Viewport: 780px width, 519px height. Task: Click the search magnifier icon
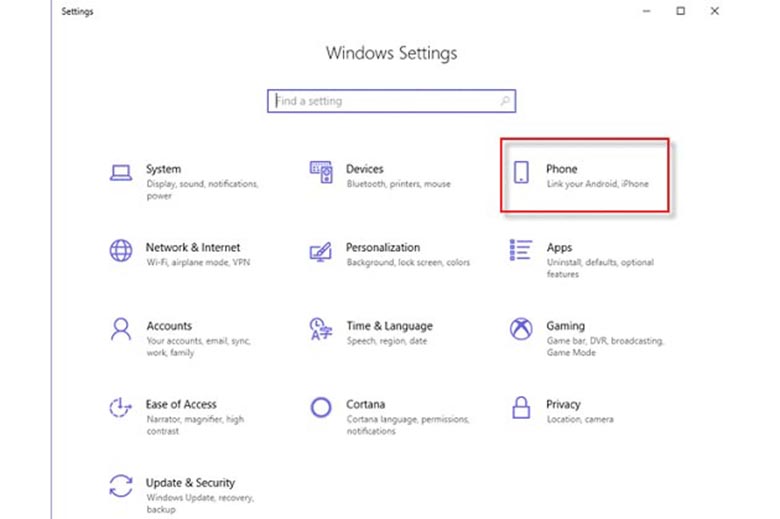505,101
